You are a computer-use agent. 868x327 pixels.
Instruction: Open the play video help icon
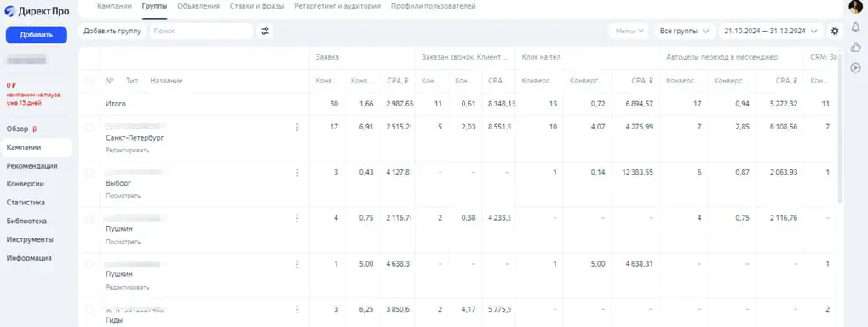click(x=855, y=67)
